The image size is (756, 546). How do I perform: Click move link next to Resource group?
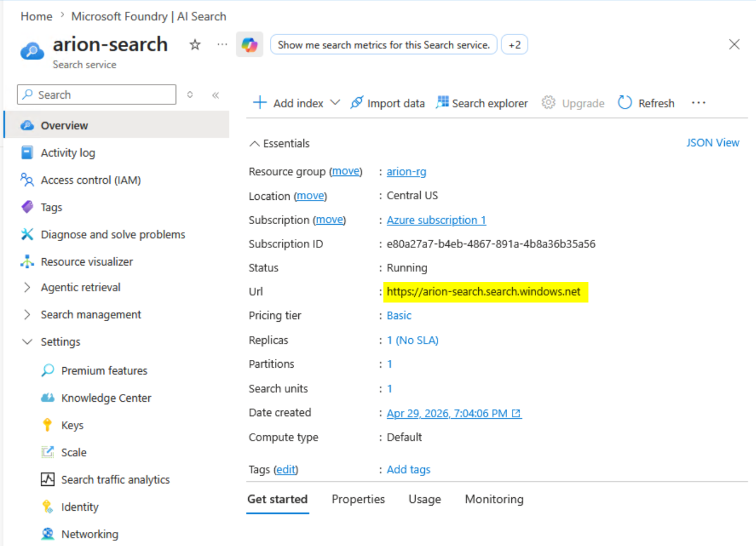click(346, 171)
